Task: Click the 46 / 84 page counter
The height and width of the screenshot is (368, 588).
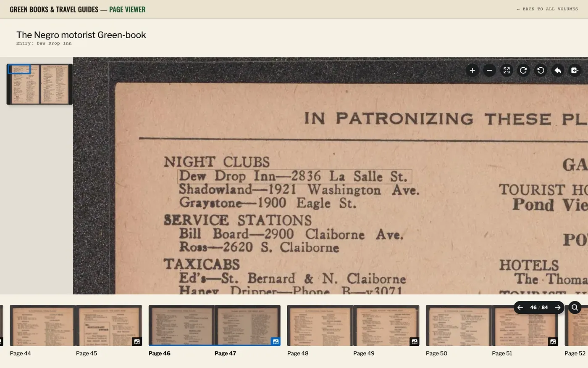Action: click(x=539, y=307)
